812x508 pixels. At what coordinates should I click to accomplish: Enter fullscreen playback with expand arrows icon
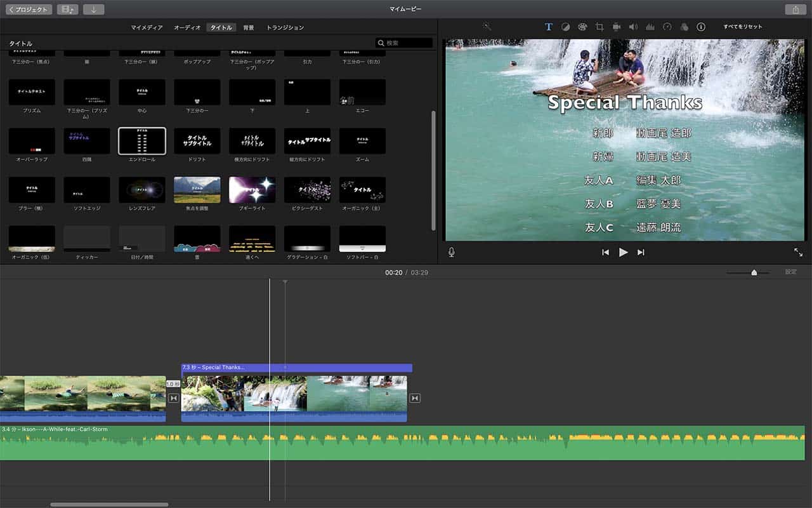[x=798, y=252]
